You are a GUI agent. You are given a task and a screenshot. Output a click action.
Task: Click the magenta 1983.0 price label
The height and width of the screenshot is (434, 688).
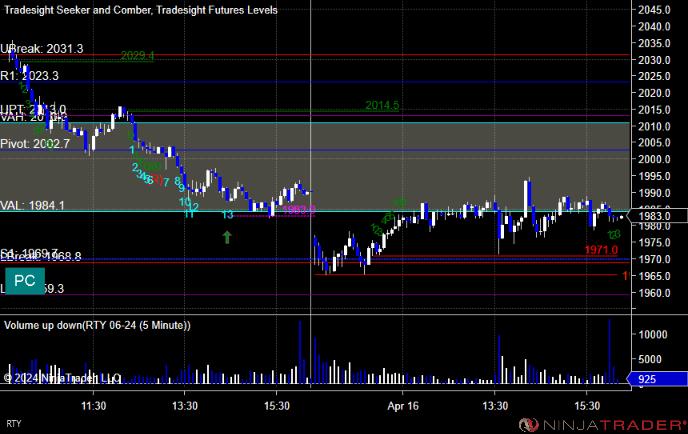[x=299, y=210]
